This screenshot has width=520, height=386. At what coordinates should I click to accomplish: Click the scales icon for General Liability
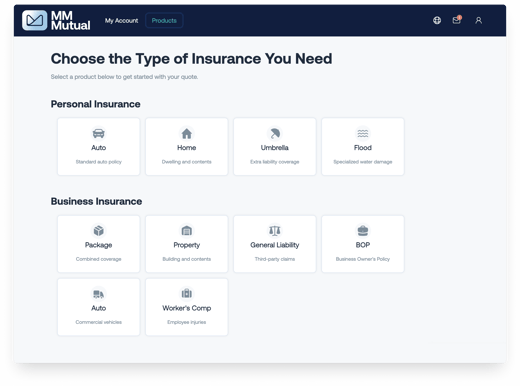275,230
